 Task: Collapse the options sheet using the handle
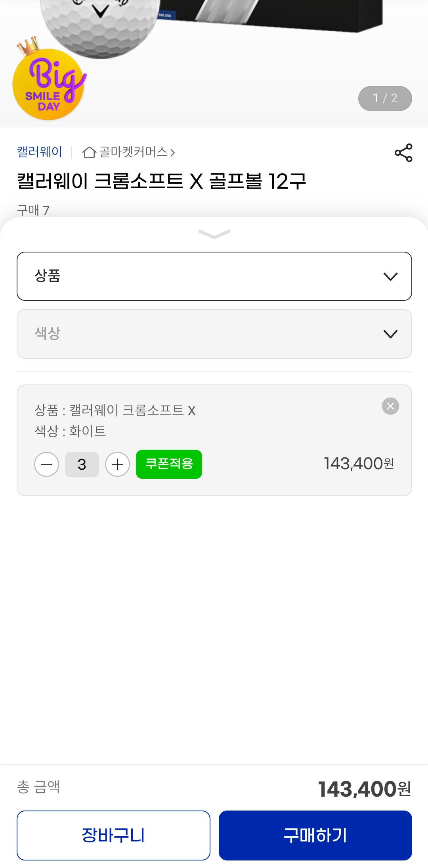[214, 234]
